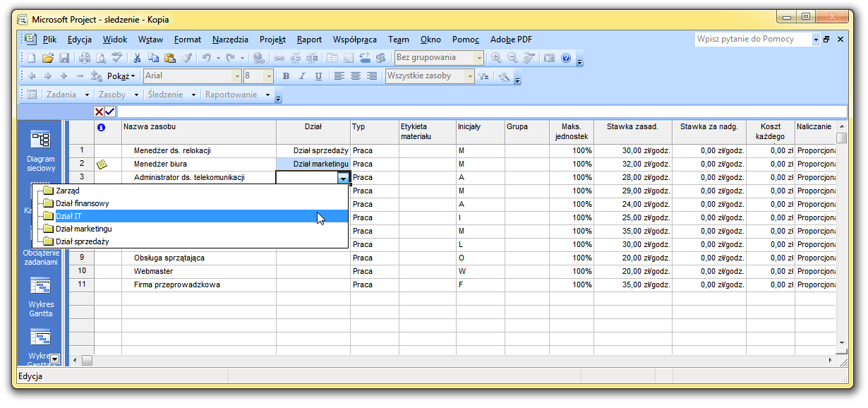The width and height of the screenshot is (868, 408).
Task: Open the Edycja menu
Action: (x=80, y=40)
